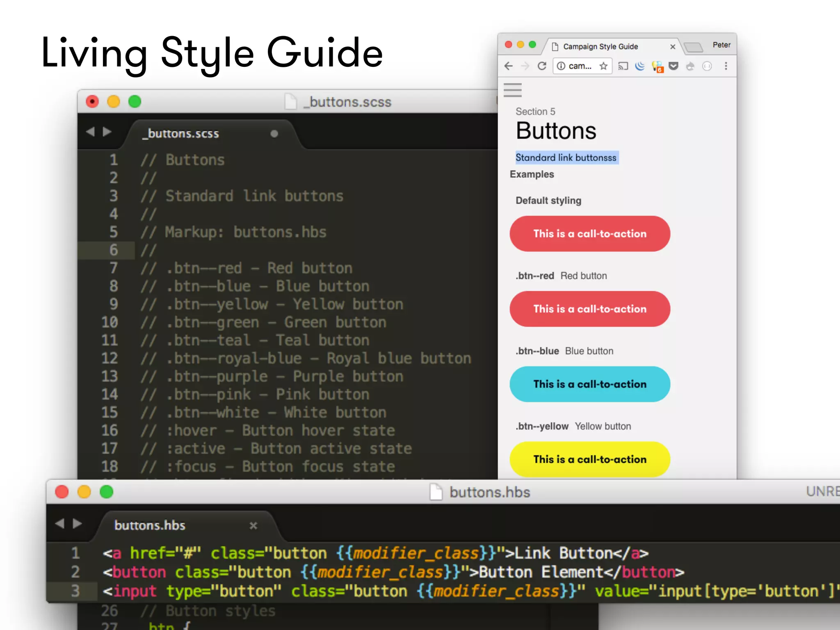
Task: Click the '// Markup: buttons.hbs' comment line
Action: coord(233,232)
